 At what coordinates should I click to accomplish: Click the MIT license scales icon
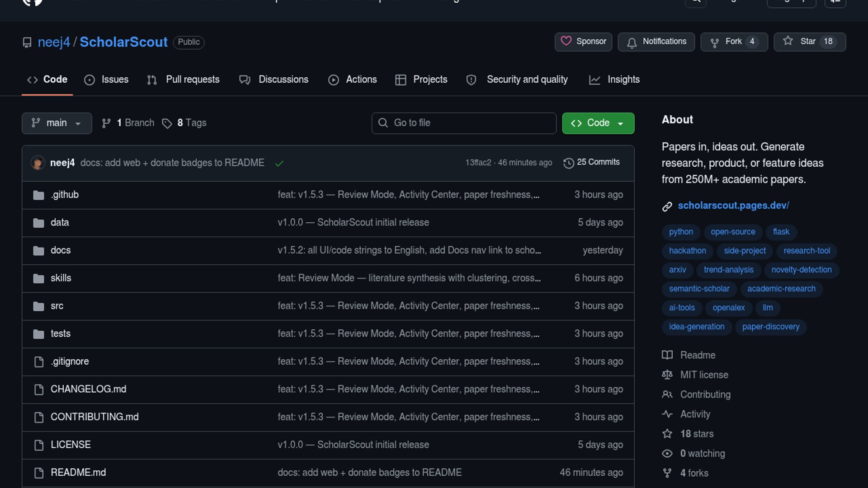[x=667, y=375]
